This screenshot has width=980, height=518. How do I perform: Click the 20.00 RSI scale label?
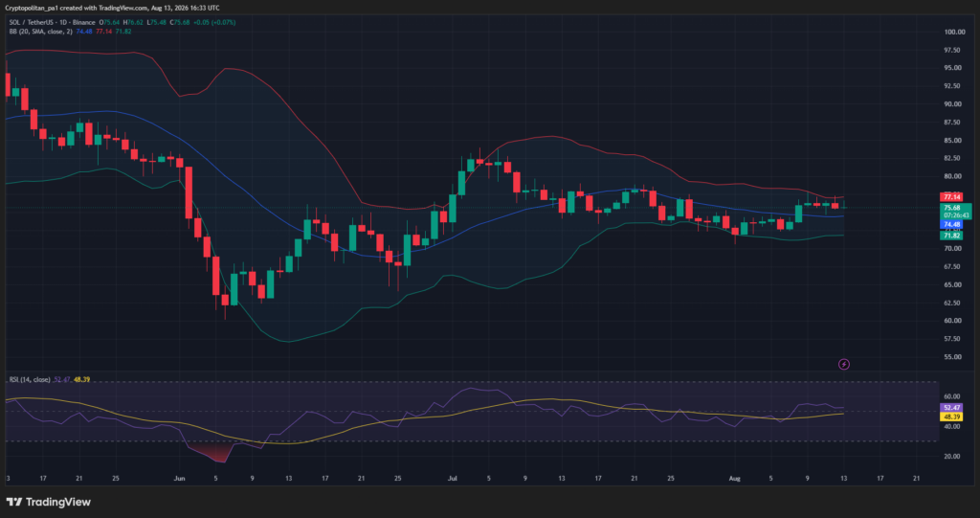pos(952,457)
